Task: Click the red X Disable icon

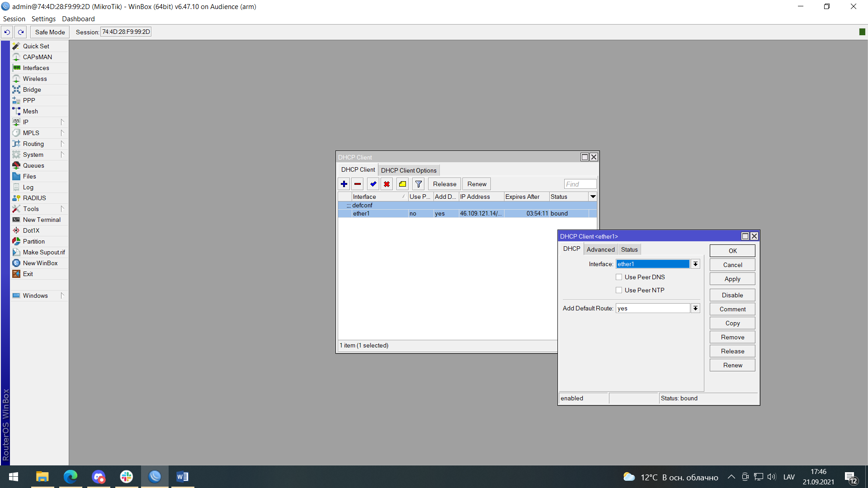Action: coord(387,184)
